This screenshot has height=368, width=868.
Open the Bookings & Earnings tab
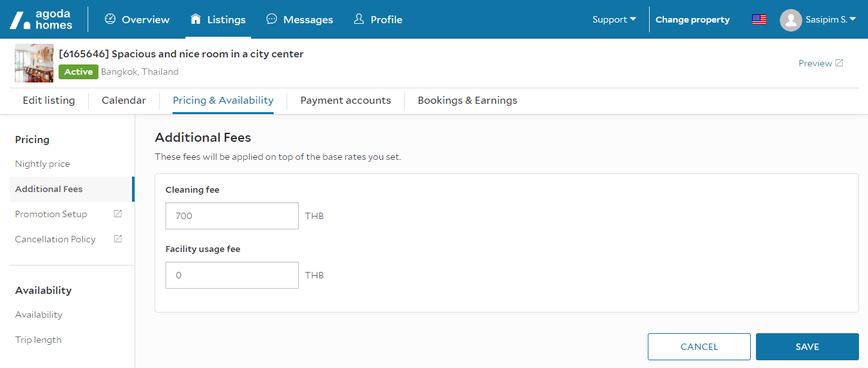click(x=467, y=101)
